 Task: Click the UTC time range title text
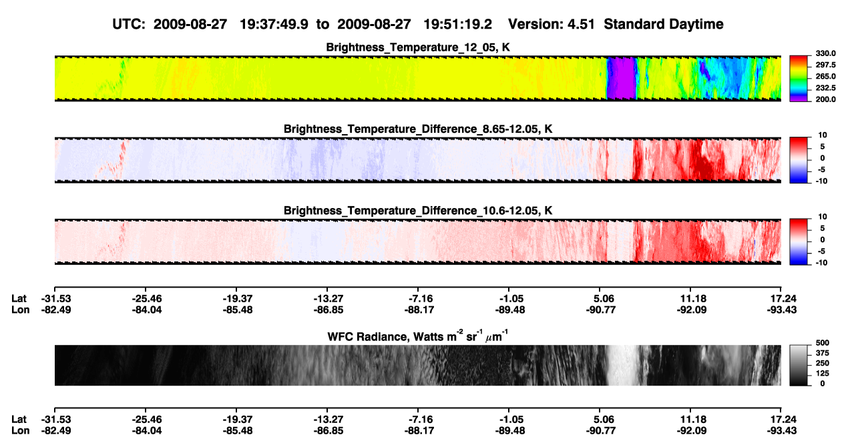(x=418, y=25)
